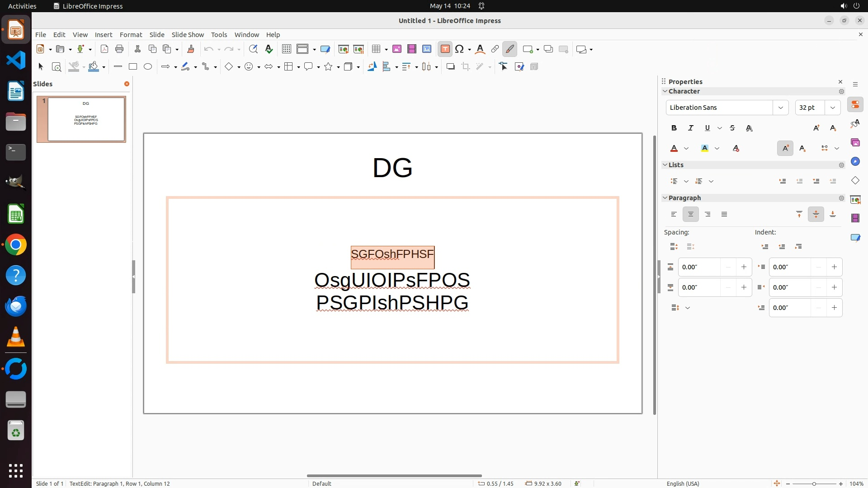Screen dimensions: 868x488
Task: Enable justified paragraph alignment
Action: pyautogui.click(x=724, y=215)
